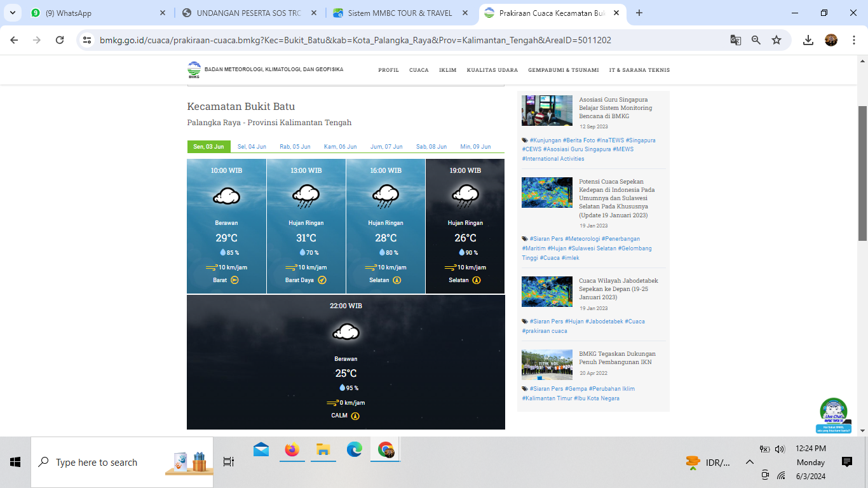
Task: Open Chrome downloads icon
Action: tap(808, 40)
